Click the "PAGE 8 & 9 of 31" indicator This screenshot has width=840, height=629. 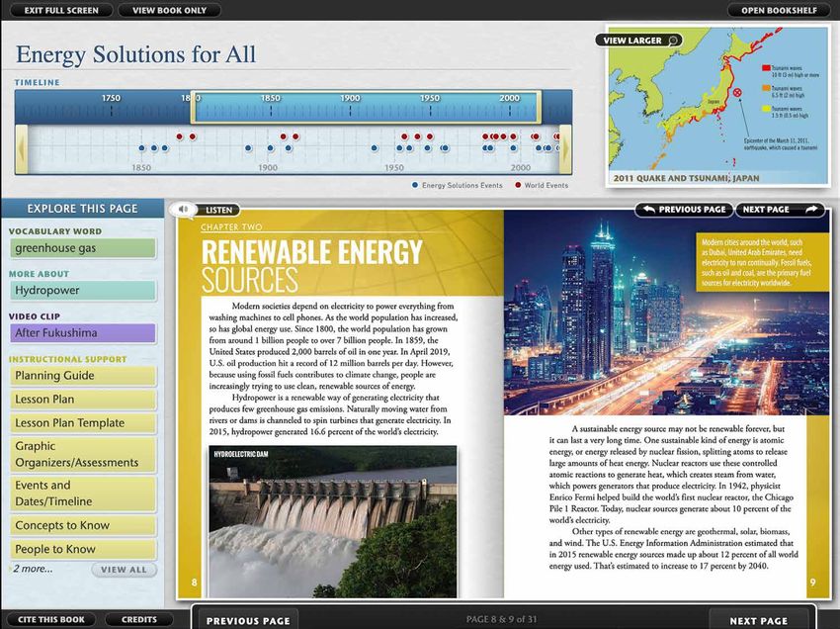pos(501,619)
